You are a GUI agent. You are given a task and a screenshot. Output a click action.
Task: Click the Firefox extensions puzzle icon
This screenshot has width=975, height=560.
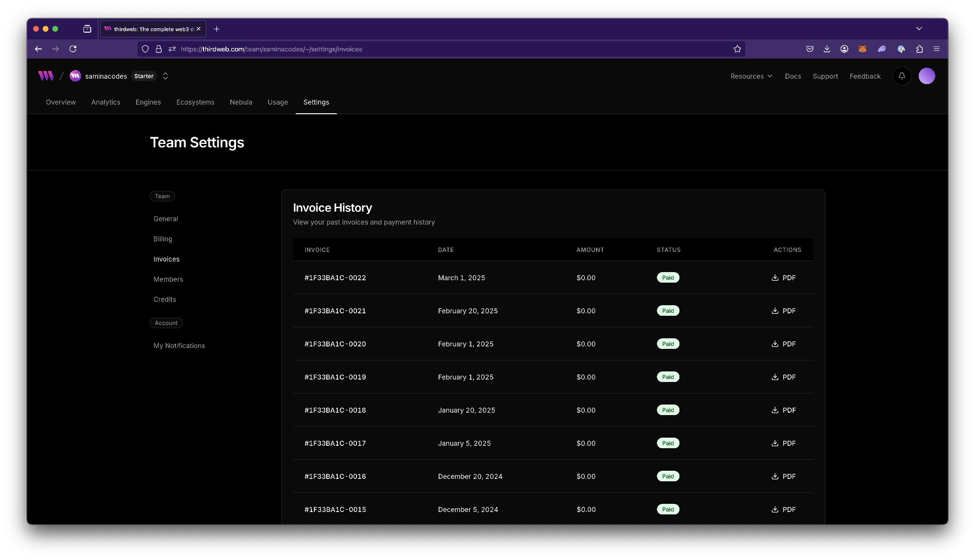[x=919, y=49]
